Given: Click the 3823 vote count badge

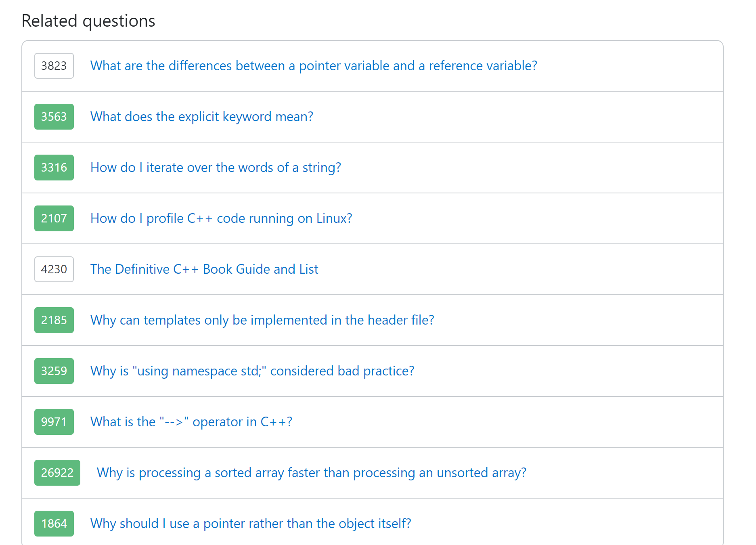Looking at the screenshot, I should [54, 66].
